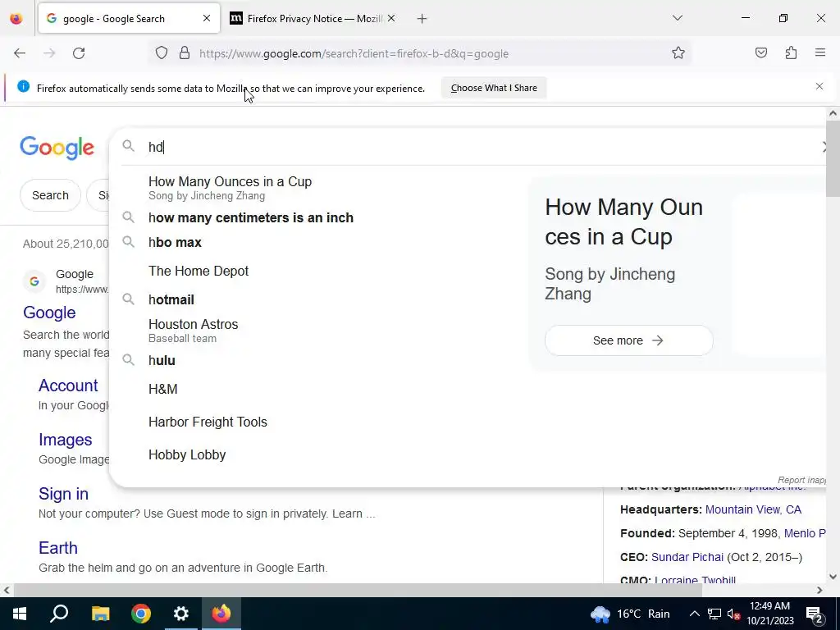Choose the hbo max suggestion
The image size is (840, 630).
[x=175, y=242]
